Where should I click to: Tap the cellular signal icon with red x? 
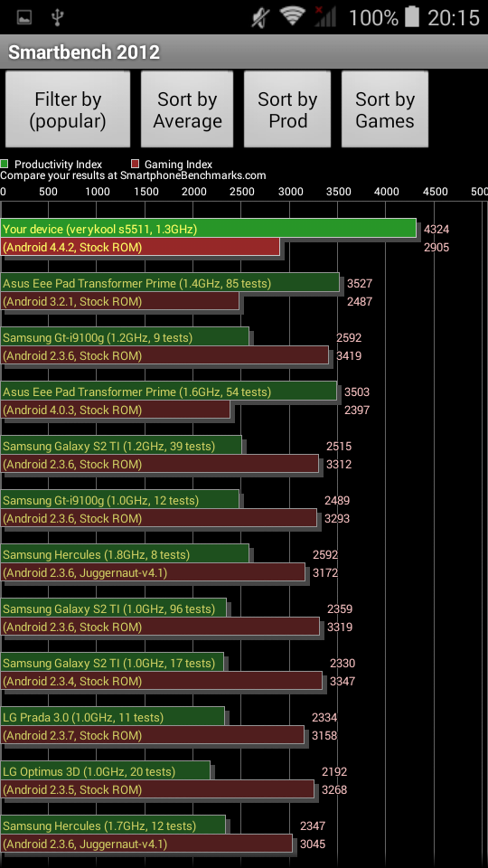pos(324,17)
